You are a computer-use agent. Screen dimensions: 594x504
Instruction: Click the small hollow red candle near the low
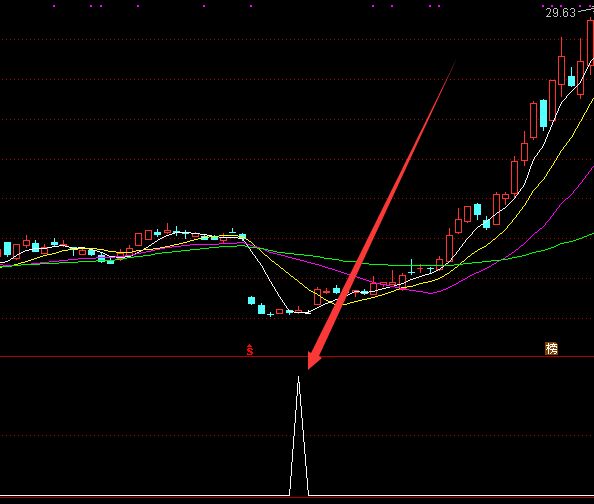(280, 311)
